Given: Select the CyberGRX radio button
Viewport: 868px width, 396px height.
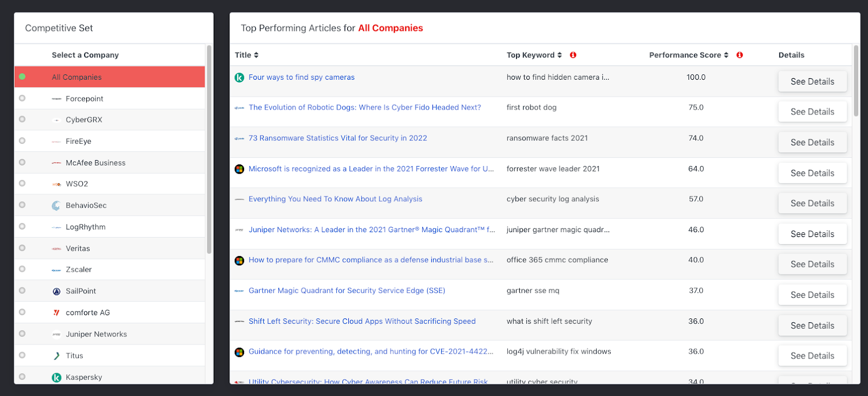Looking at the screenshot, I should click(22, 119).
